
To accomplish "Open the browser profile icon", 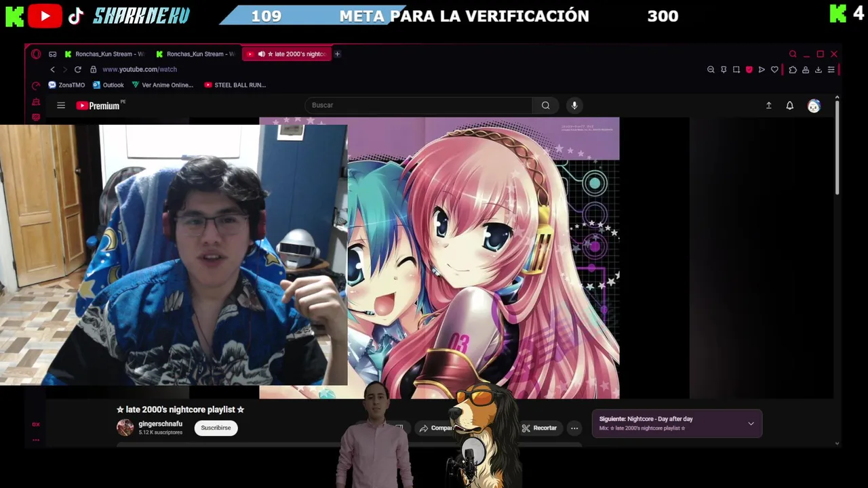I will (x=806, y=69).
